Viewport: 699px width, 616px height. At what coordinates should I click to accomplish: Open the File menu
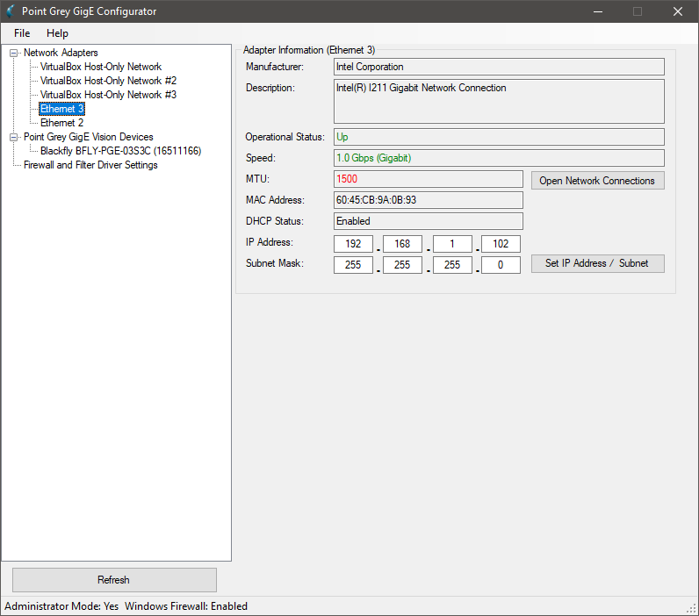point(22,33)
